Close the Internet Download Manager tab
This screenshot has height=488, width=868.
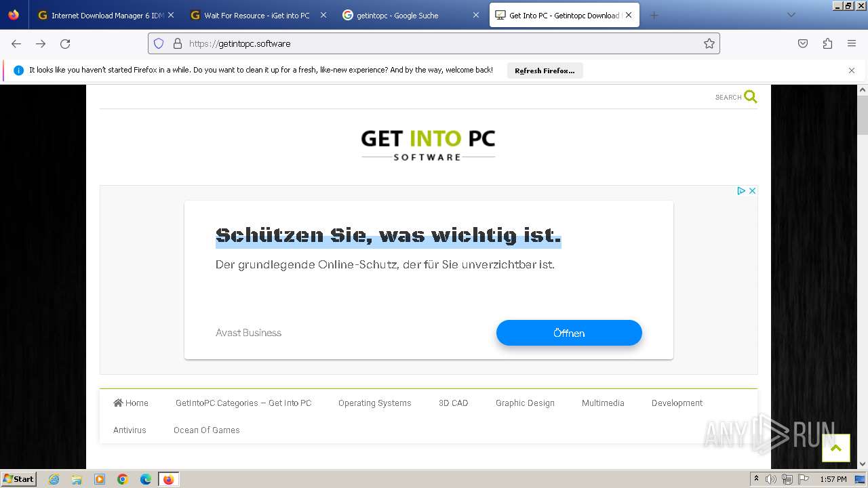click(171, 15)
